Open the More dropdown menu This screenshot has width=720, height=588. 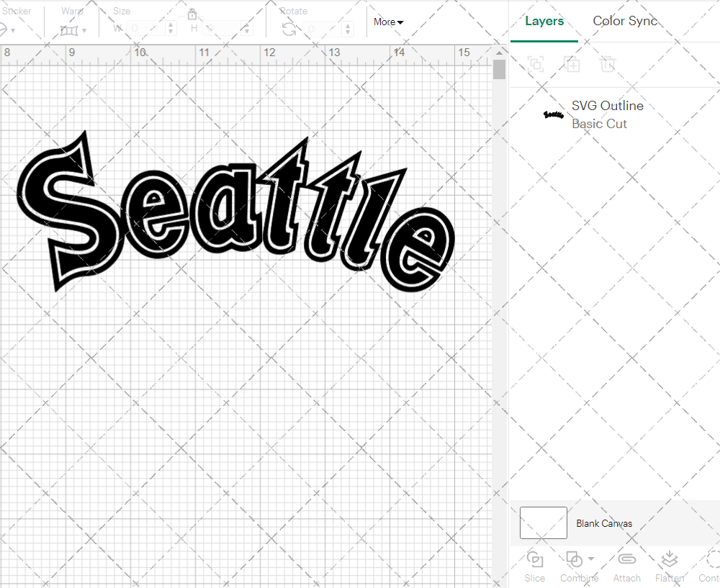(388, 22)
